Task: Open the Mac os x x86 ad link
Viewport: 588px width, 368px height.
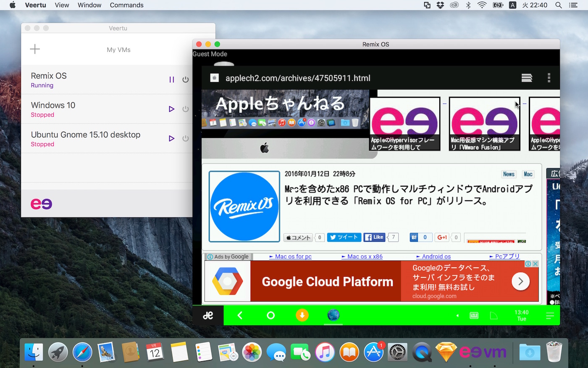Action: coord(362,257)
